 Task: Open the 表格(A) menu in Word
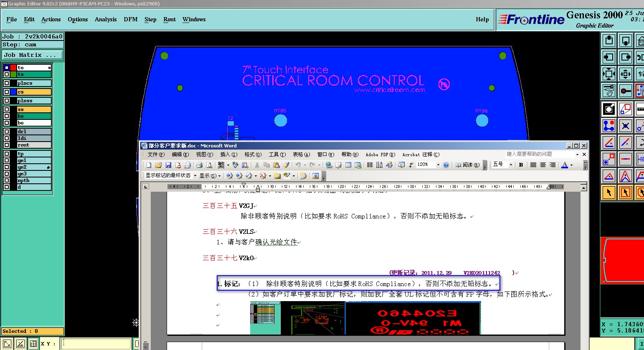pos(301,155)
